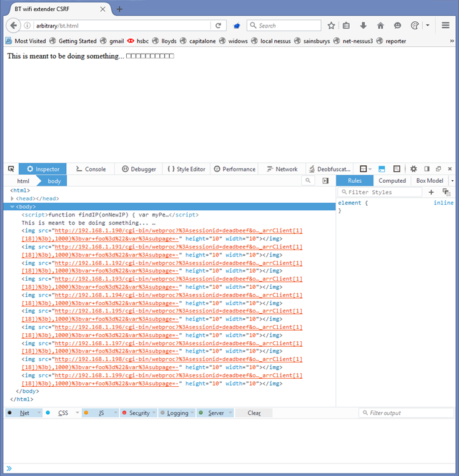Screen dimensions: 459x476
Task: Switch to the Console tab
Action: pos(91,169)
